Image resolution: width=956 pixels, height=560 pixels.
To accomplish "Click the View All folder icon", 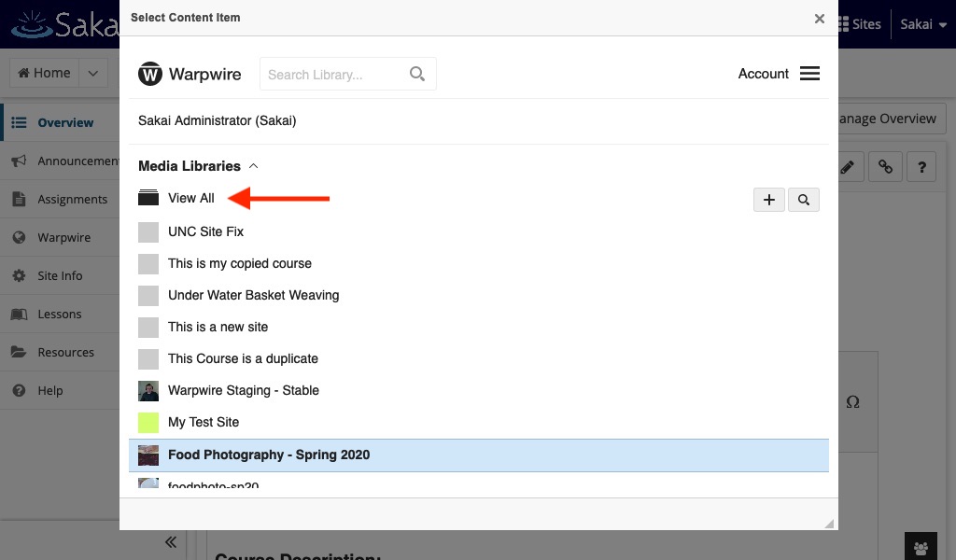I will click(x=148, y=198).
